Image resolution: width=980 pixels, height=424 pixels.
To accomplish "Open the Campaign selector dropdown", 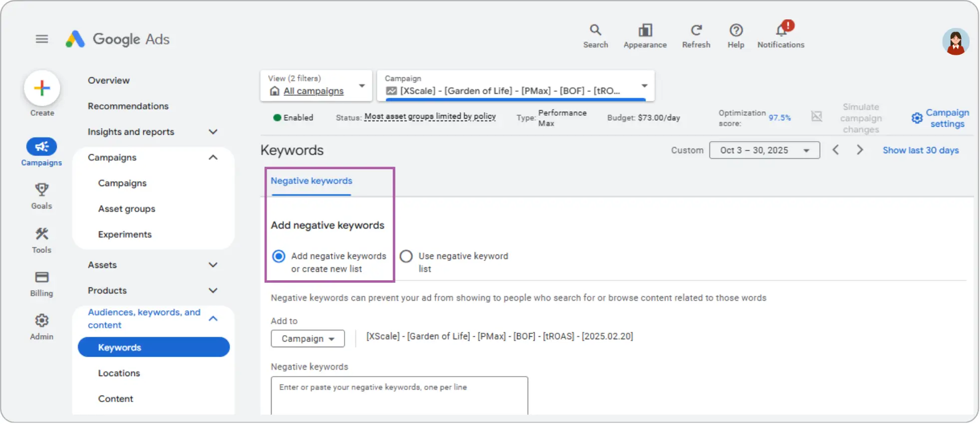I will pos(516,86).
